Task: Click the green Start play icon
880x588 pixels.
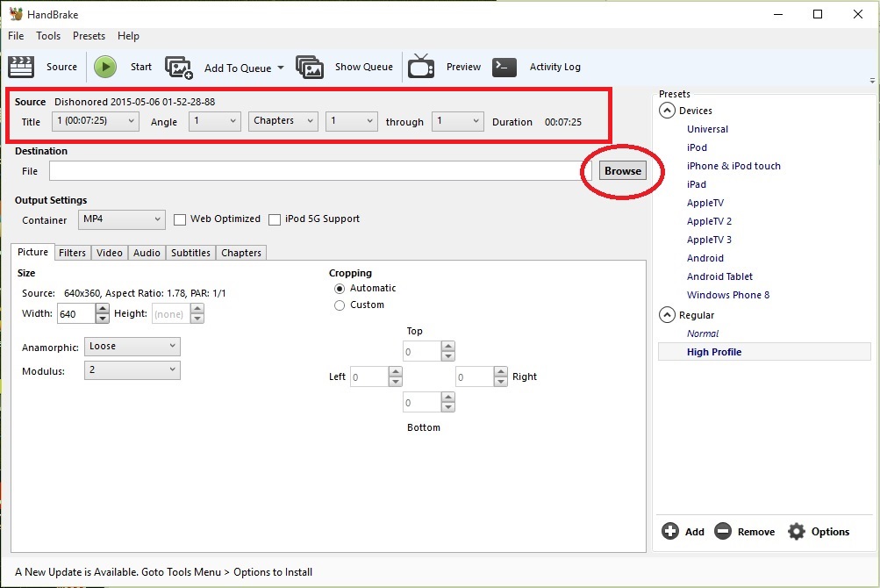Action: (x=105, y=67)
